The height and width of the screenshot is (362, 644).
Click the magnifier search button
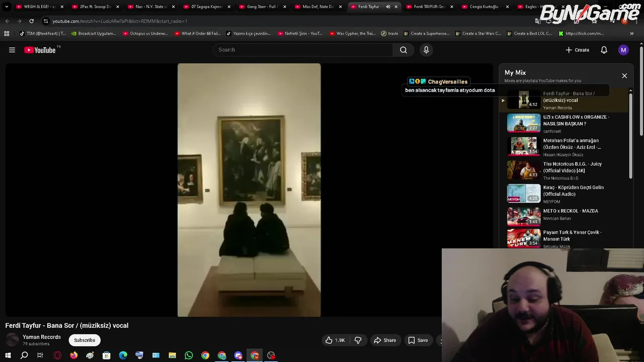coord(404,50)
